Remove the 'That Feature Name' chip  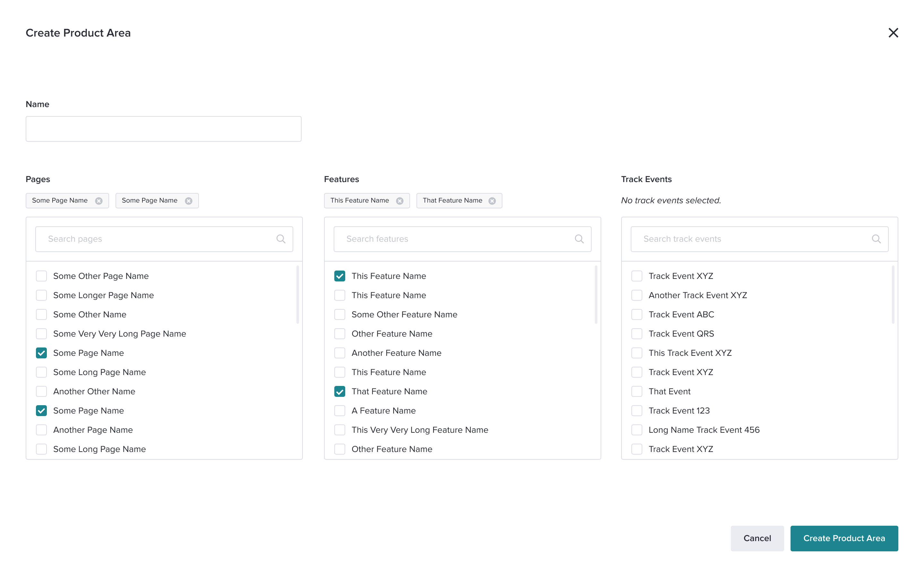pos(492,201)
